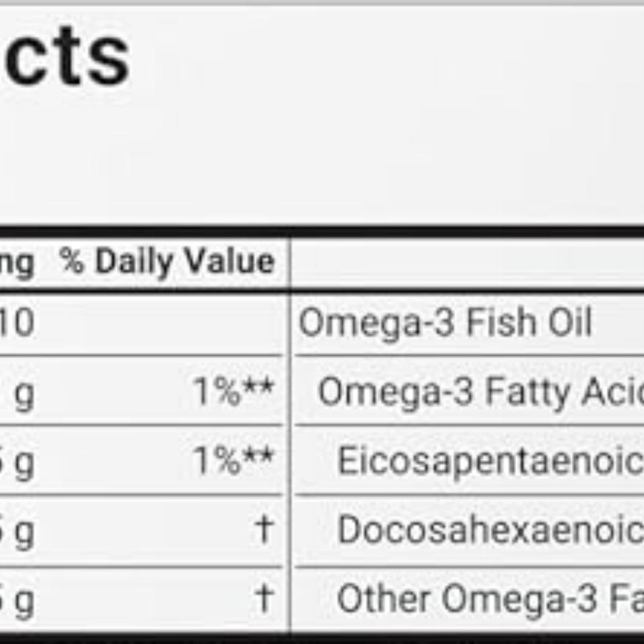Screen dimensions: 644x644
Task: Select the "Other Omega-3 Fa" row text
Action: coord(490,600)
